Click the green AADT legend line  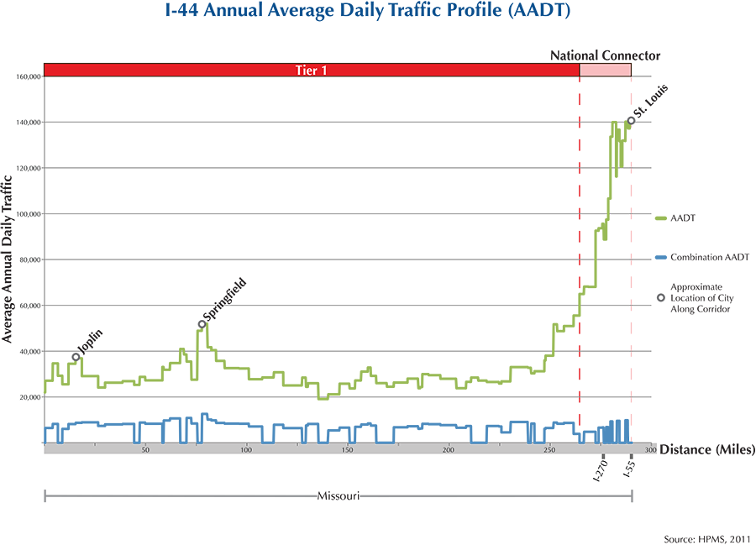tap(662, 217)
